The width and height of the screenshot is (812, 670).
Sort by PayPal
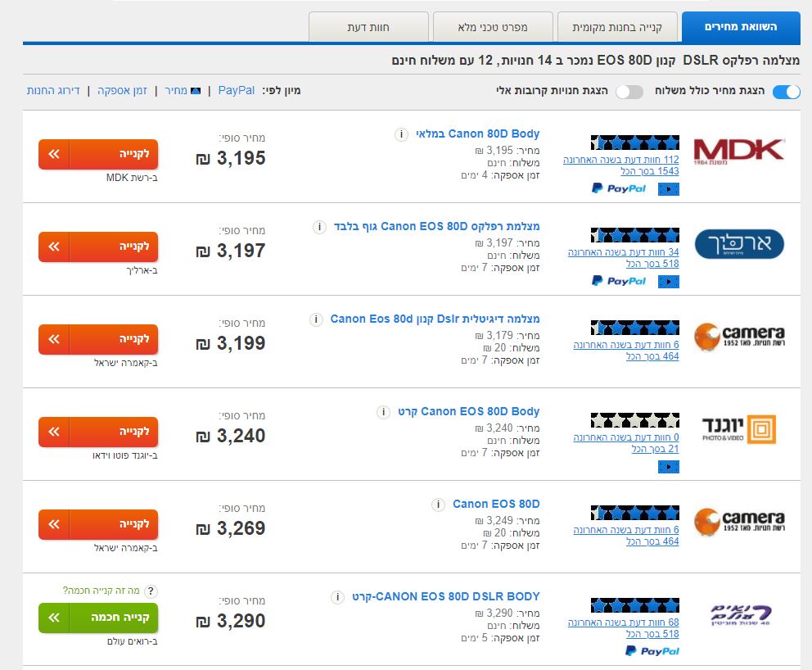236,90
